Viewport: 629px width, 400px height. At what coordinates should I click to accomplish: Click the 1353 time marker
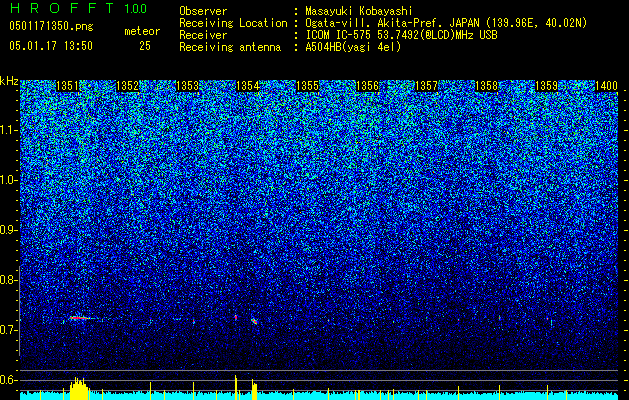(x=187, y=86)
